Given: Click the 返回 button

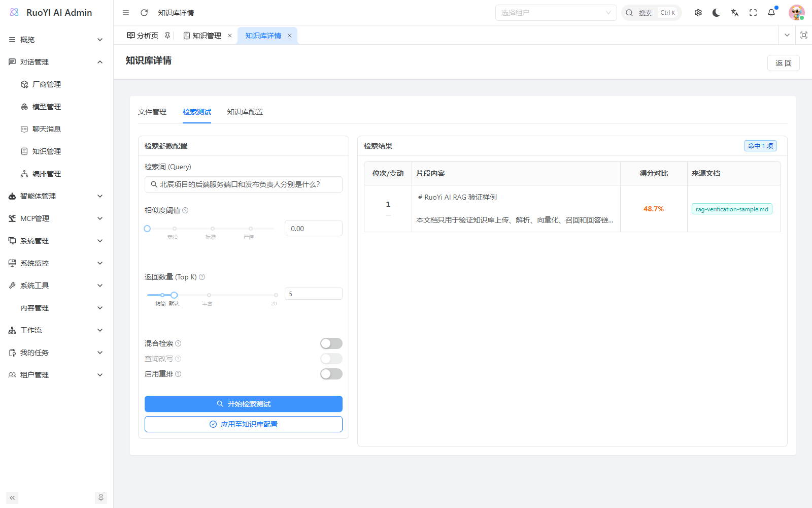Looking at the screenshot, I should pos(784,63).
